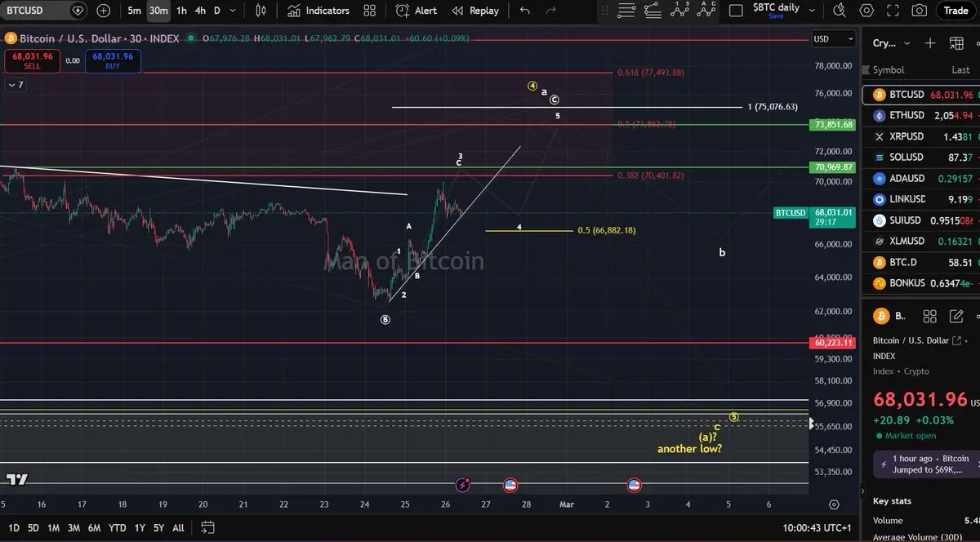Click the plus icon to compare symbols
This screenshot has height=542, width=980.
coord(104,11)
